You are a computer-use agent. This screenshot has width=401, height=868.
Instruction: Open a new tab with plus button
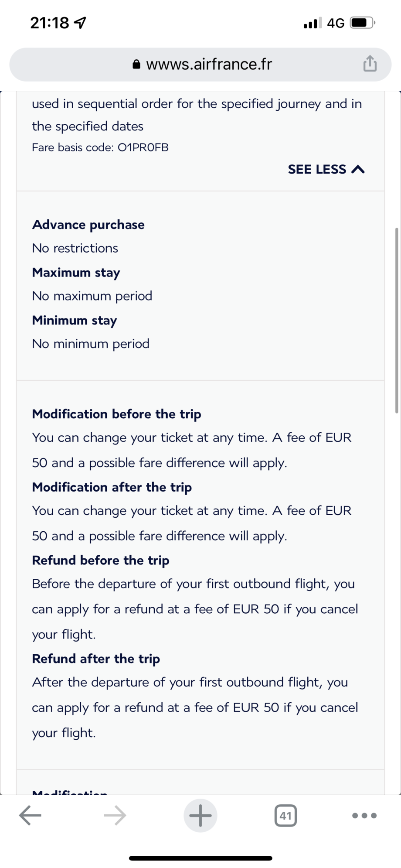click(x=200, y=815)
